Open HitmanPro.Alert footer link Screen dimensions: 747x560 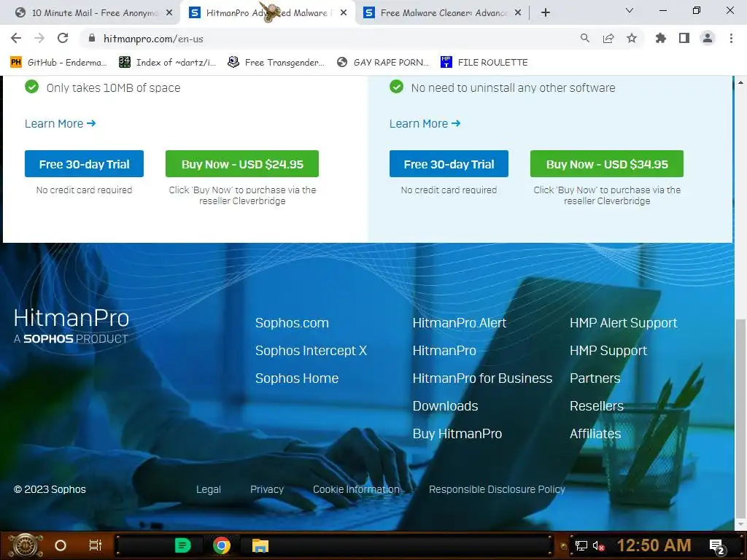(x=460, y=323)
